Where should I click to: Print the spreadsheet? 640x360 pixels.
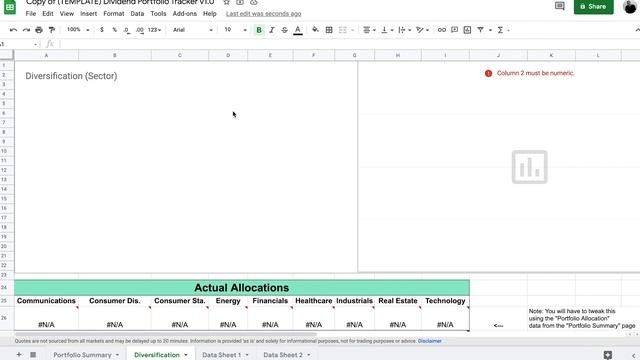point(39,30)
